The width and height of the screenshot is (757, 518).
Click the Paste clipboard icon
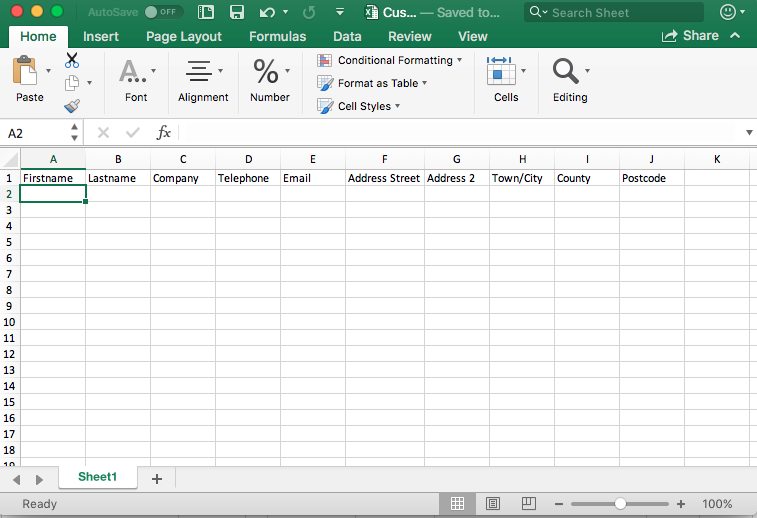click(x=27, y=74)
